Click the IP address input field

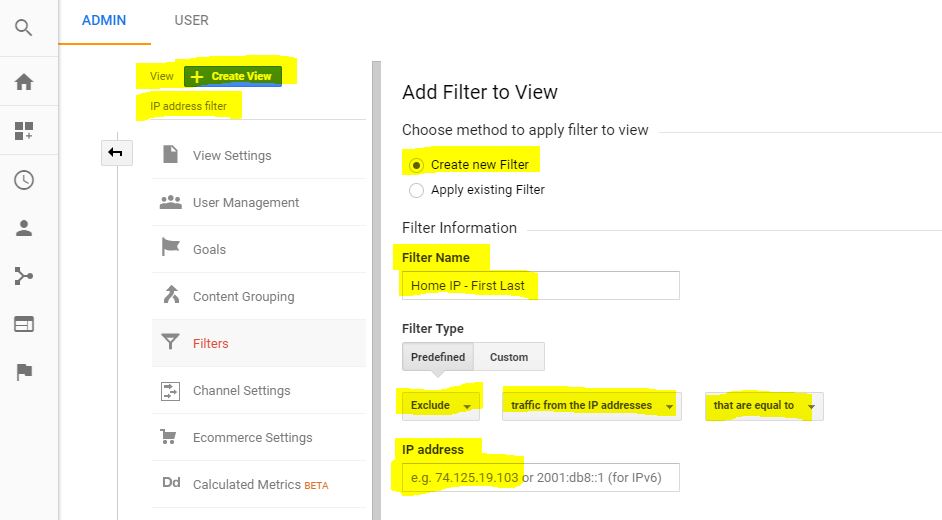(x=540, y=477)
